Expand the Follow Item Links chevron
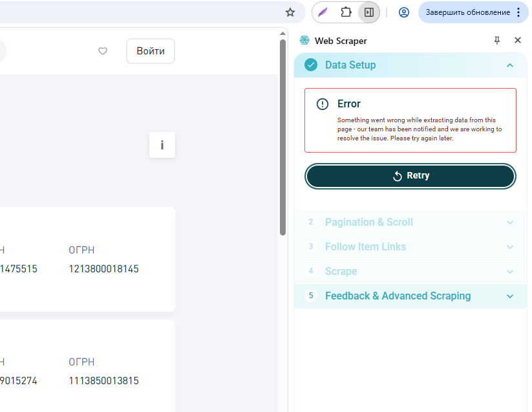532x412 pixels. (510, 247)
